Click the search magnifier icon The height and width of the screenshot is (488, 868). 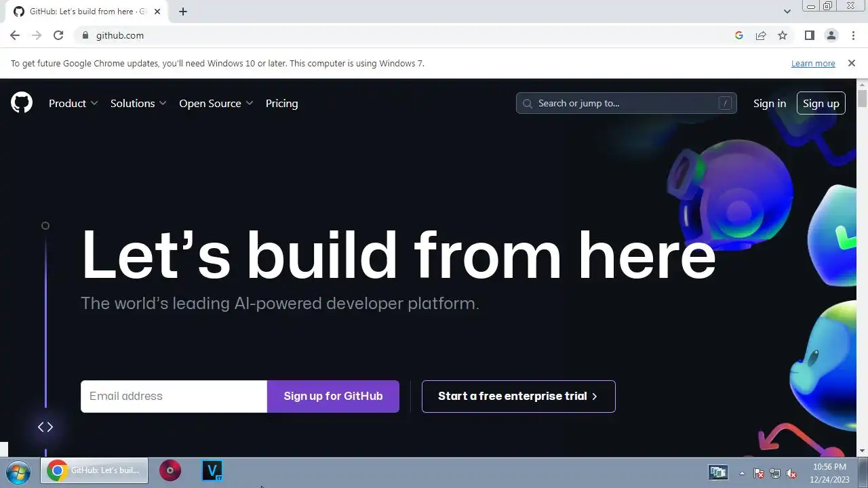[528, 104]
